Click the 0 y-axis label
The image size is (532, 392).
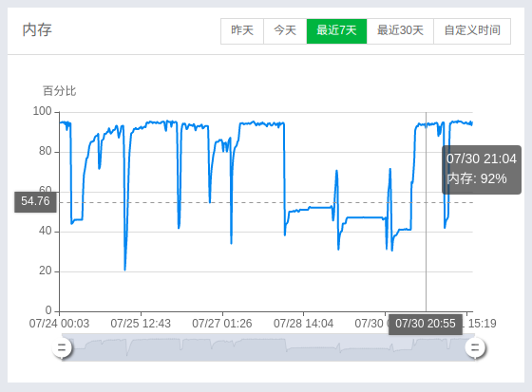point(48,310)
